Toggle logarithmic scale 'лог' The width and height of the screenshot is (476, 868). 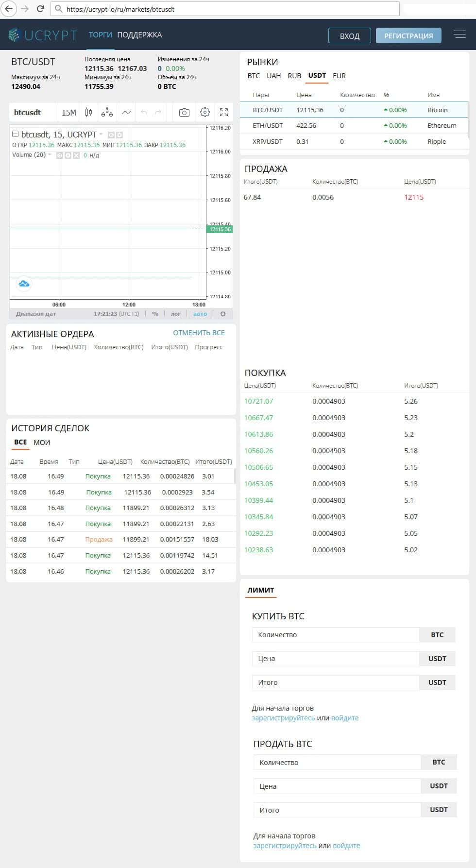click(175, 314)
